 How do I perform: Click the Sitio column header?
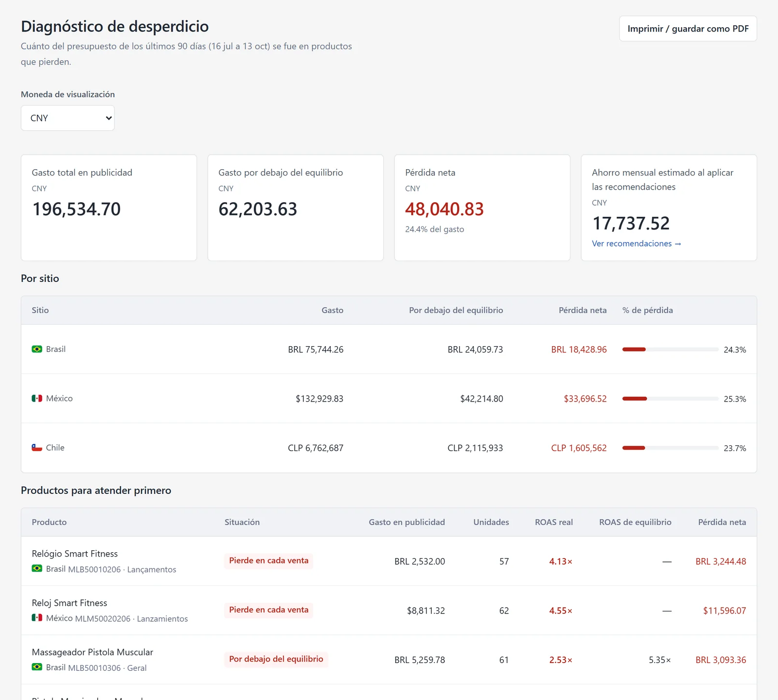(x=40, y=310)
